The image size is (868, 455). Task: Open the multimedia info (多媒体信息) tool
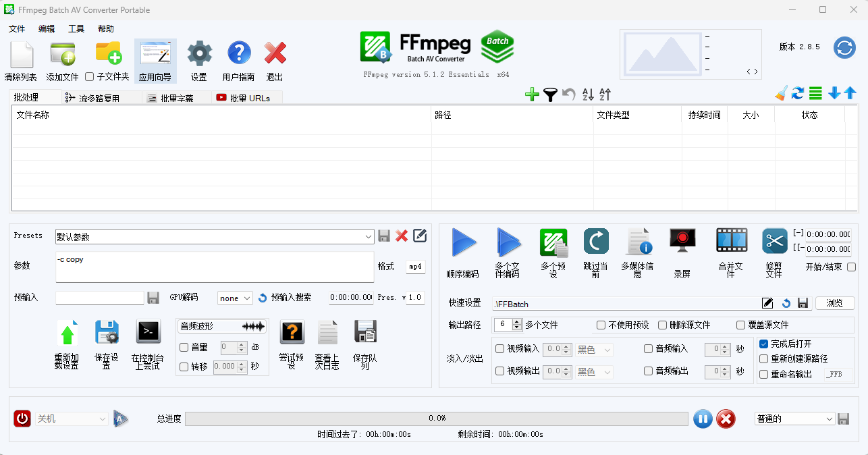(x=637, y=240)
